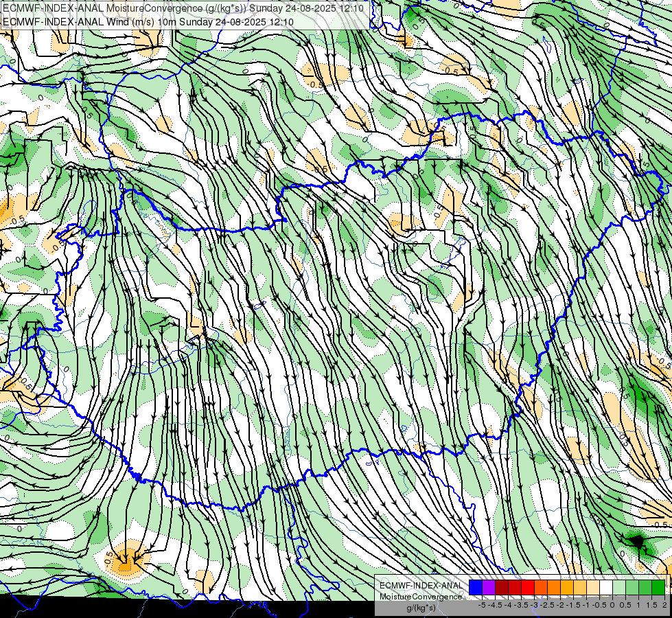Pick the light green swatch starting at 0.5
Viewport: 672px width, 618px height.
click(632, 587)
